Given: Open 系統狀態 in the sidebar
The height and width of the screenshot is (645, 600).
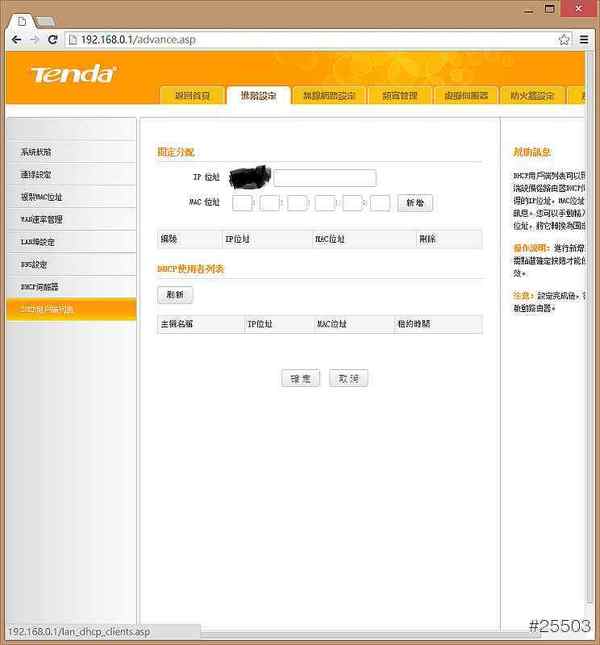Looking at the screenshot, I should point(72,152).
